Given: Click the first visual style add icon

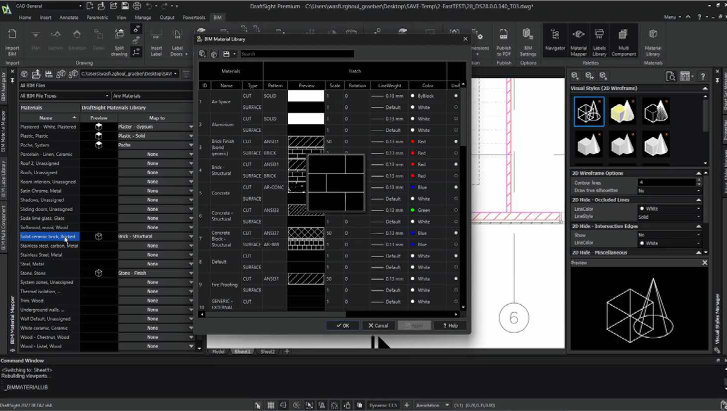Looking at the screenshot, I should point(575,76).
